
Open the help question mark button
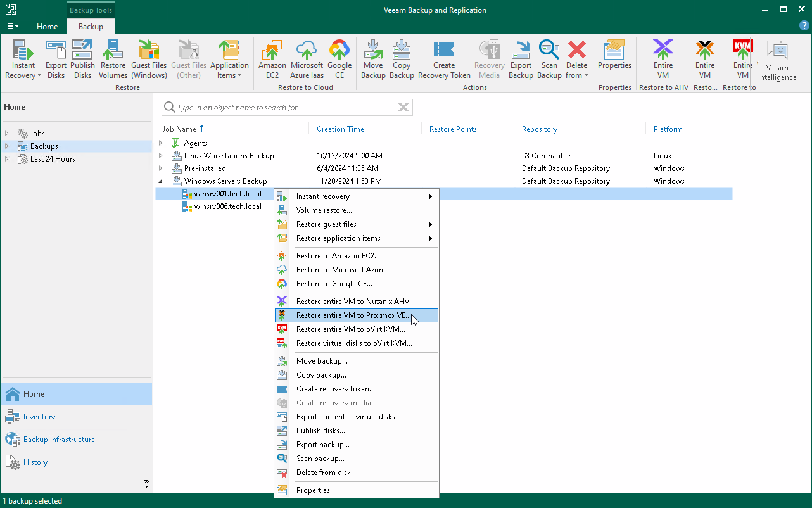tap(805, 25)
